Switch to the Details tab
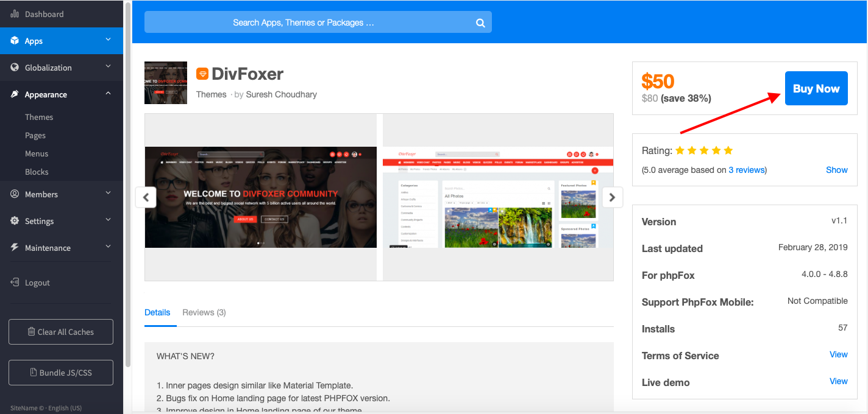 click(x=157, y=312)
